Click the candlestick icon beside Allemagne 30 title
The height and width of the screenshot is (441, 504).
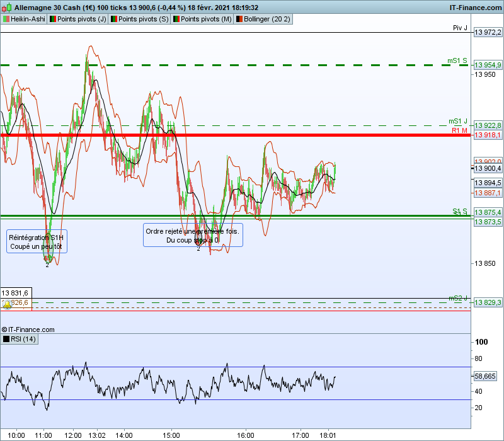click(x=6, y=8)
